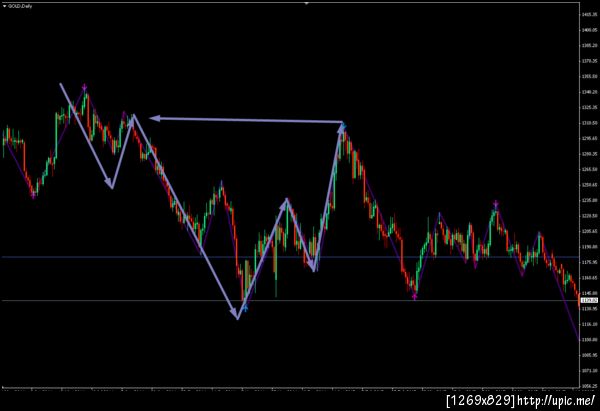This screenshot has width=600, height=411.
Task: Click the 1175.95 price axis label
Action: (x=590, y=262)
